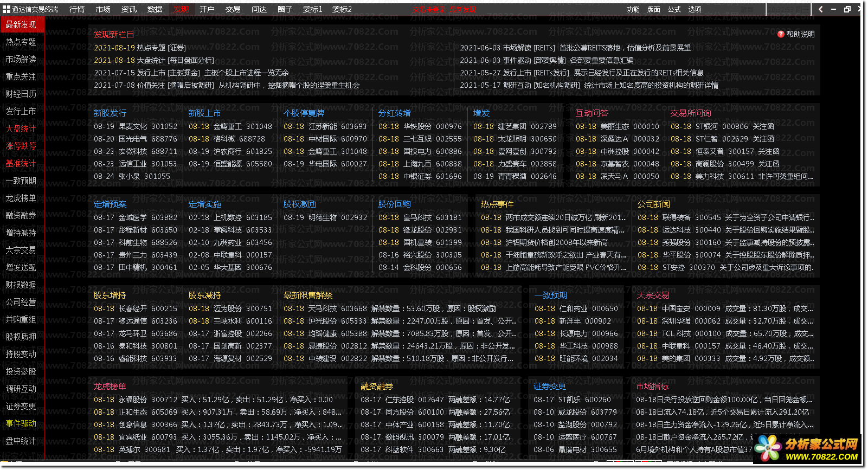Select 基准统计 in the sidebar
868x470 pixels.
(x=21, y=163)
